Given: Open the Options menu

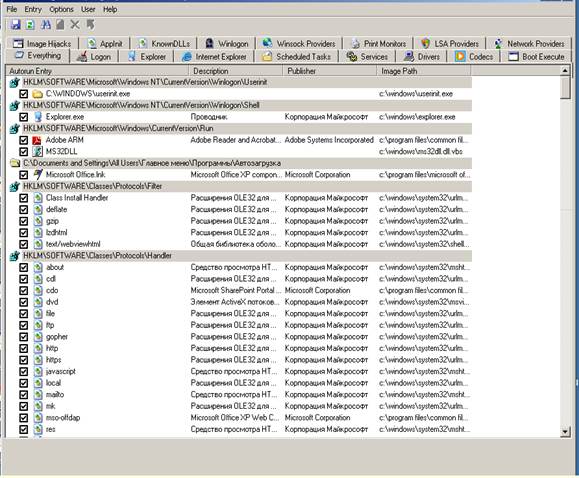Looking at the screenshot, I should pyautogui.click(x=61, y=9).
